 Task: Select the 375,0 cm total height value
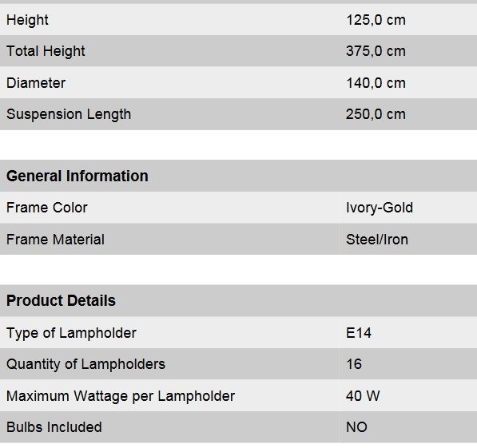(376, 51)
